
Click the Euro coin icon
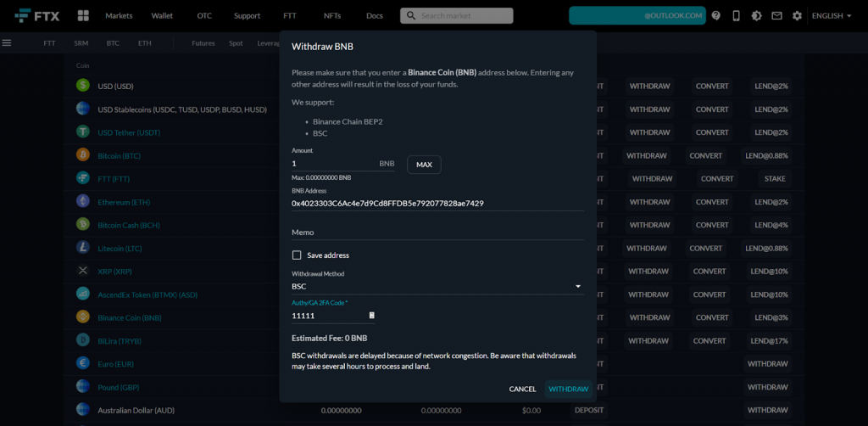[83, 363]
